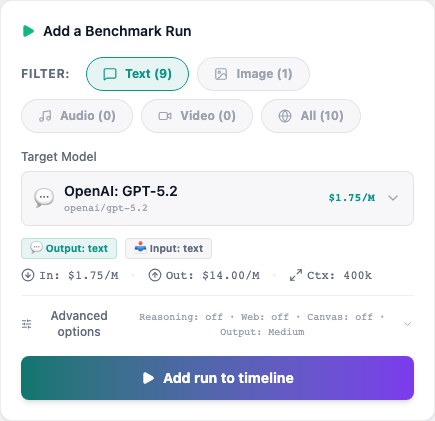
Task: Click the Output: text tag
Action: (x=69, y=249)
